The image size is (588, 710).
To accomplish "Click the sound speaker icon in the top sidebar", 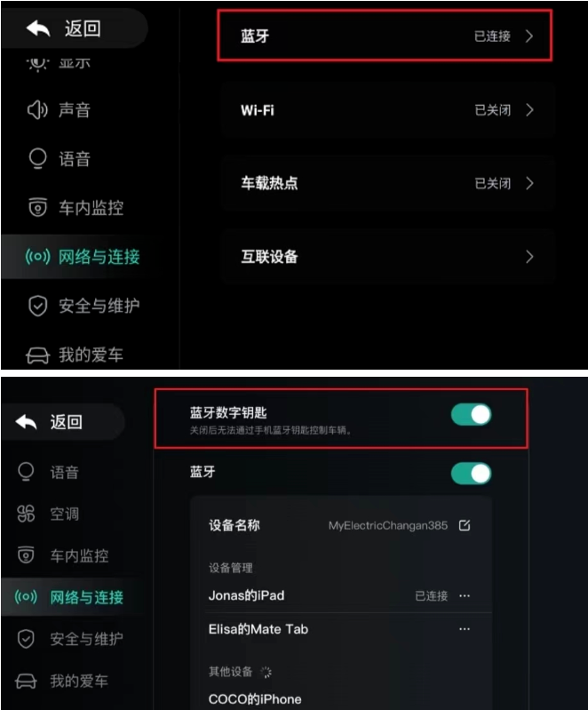I will point(37,109).
